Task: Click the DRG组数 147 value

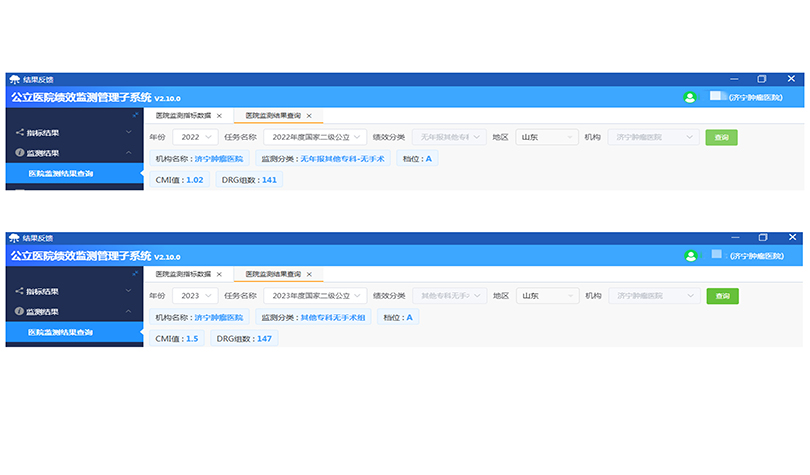Action: 264,339
